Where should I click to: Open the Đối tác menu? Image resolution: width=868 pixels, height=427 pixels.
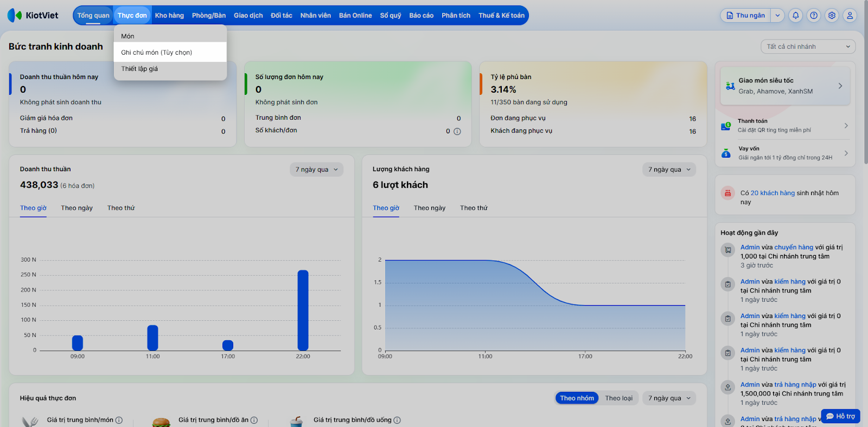click(x=282, y=16)
